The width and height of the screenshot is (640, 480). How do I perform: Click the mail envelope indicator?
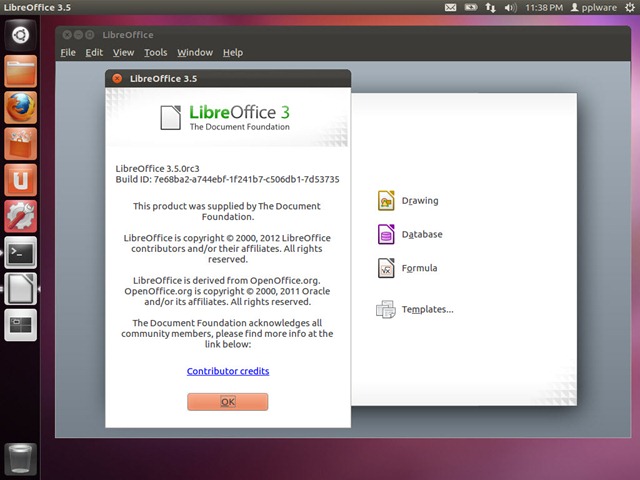click(451, 7)
